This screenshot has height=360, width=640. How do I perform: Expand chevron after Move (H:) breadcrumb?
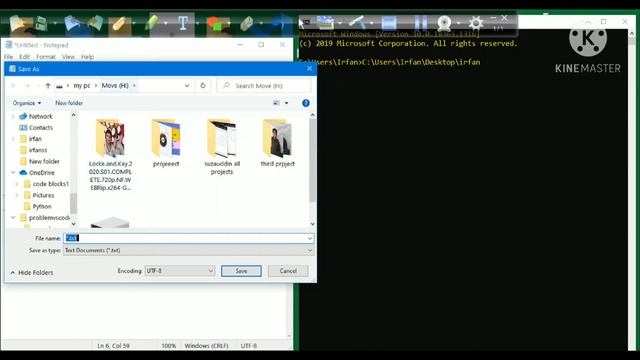click(x=134, y=86)
